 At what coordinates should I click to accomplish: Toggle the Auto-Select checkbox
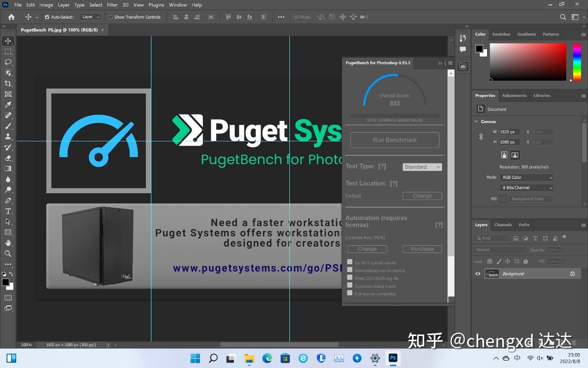pos(47,17)
